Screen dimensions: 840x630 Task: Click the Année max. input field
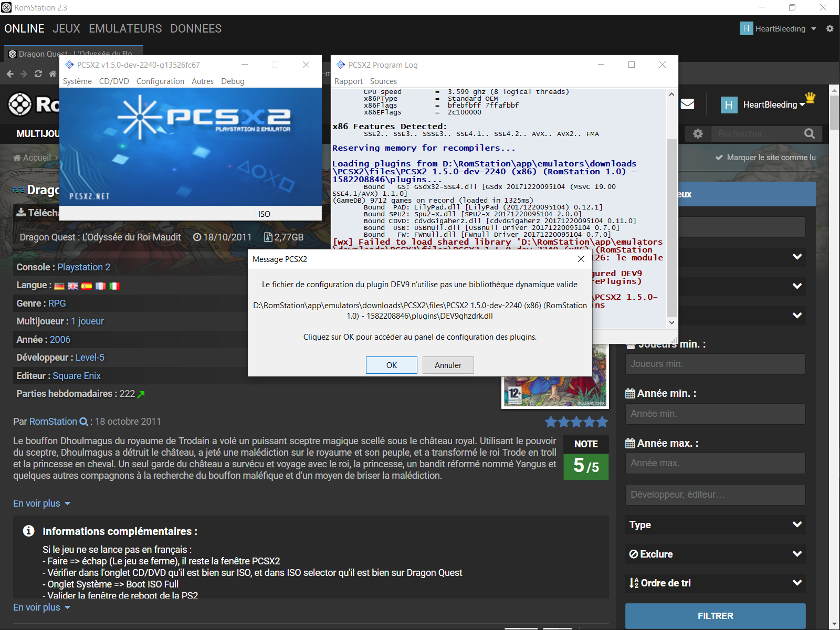[x=716, y=463]
